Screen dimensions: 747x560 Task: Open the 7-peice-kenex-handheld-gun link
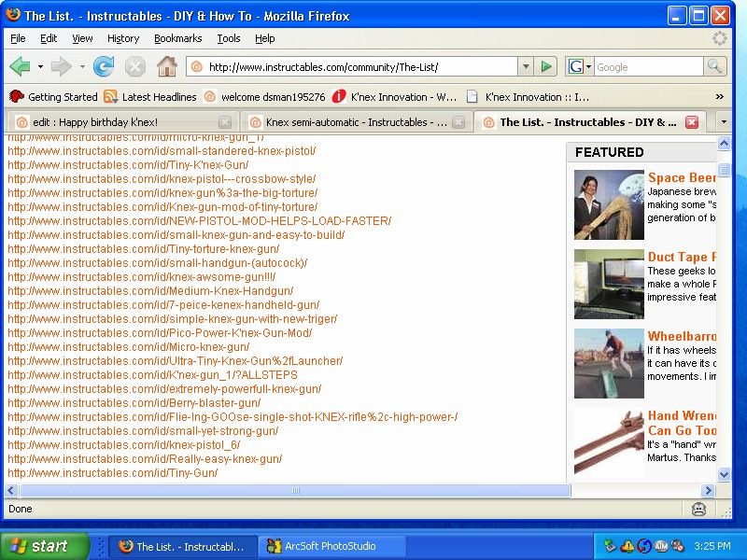(x=163, y=305)
